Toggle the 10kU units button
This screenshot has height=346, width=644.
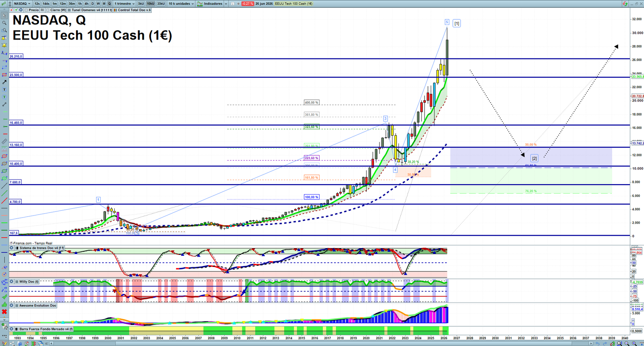tap(151, 4)
